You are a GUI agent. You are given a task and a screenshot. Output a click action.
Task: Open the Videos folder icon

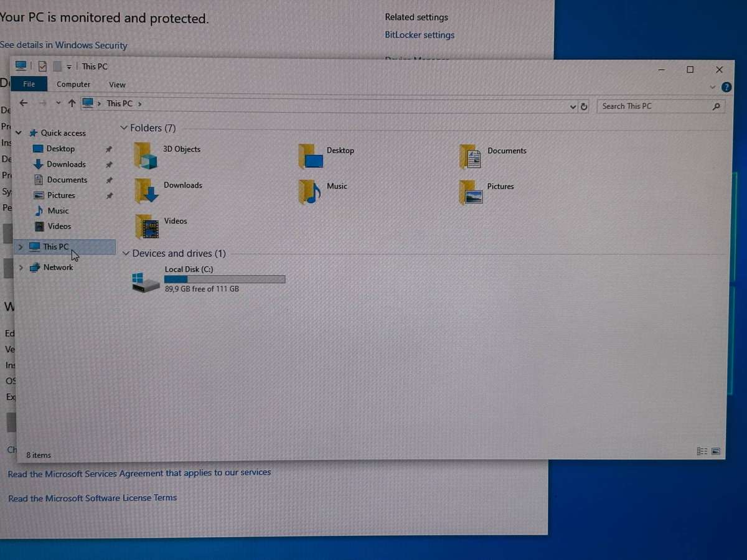(148, 226)
